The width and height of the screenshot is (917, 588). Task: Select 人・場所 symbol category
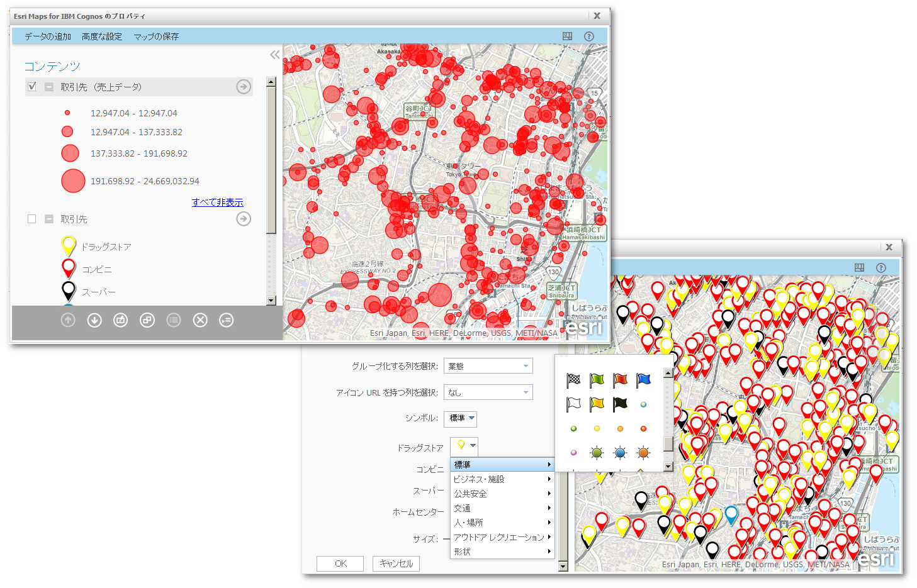502,523
